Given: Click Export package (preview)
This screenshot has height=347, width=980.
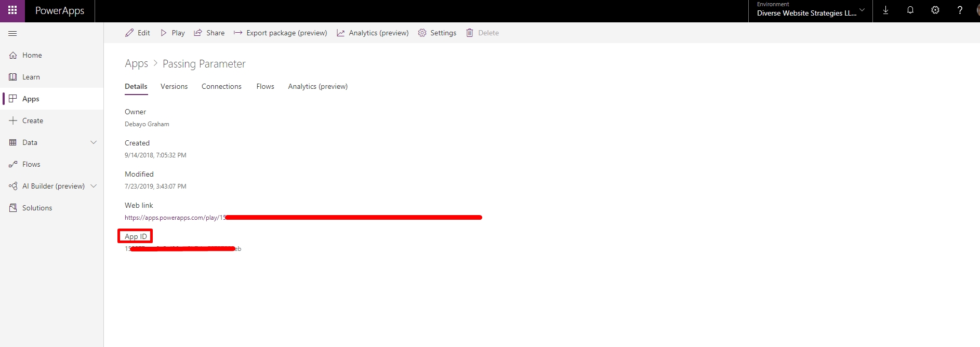Looking at the screenshot, I should [281, 33].
